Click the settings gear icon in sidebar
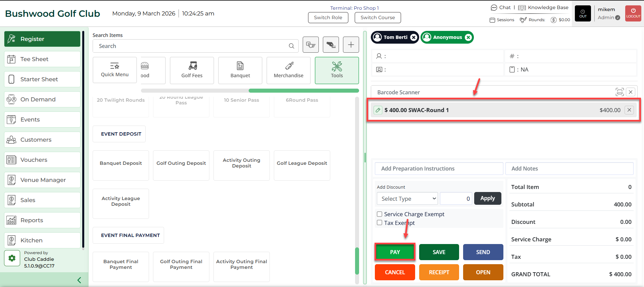The image size is (644, 287). 12,258
